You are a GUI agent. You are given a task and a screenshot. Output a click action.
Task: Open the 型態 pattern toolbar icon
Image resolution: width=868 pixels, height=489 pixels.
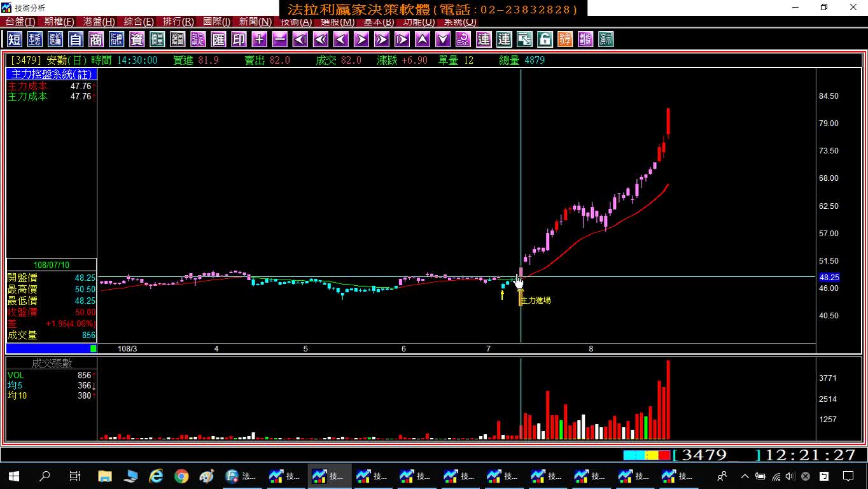(x=35, y=39)
